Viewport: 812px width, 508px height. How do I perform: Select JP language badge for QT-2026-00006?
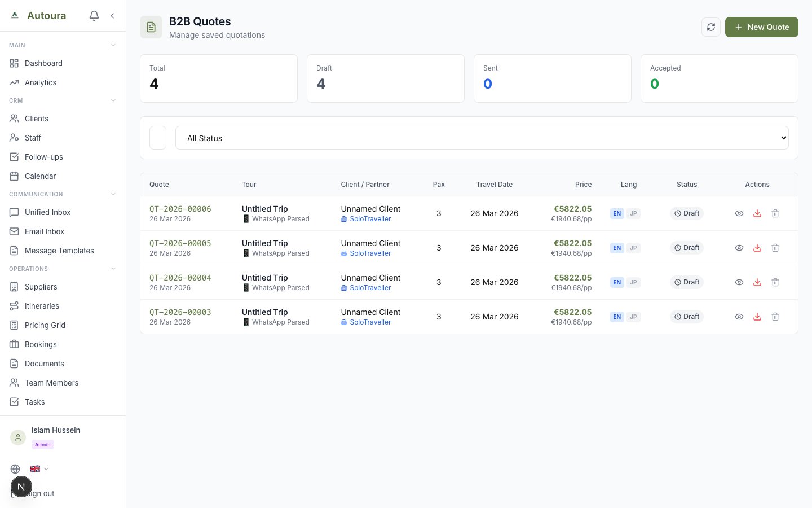(x=633, y=213)
